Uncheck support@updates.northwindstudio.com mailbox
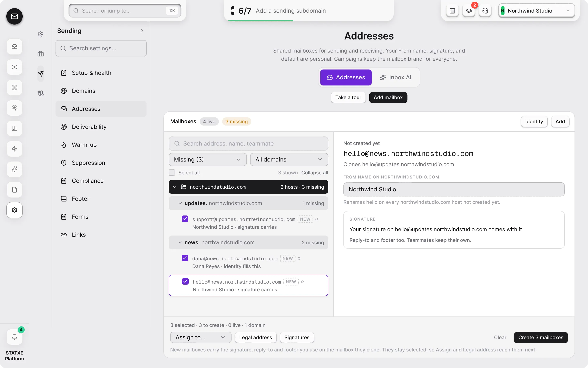 [x=185, y=219]
